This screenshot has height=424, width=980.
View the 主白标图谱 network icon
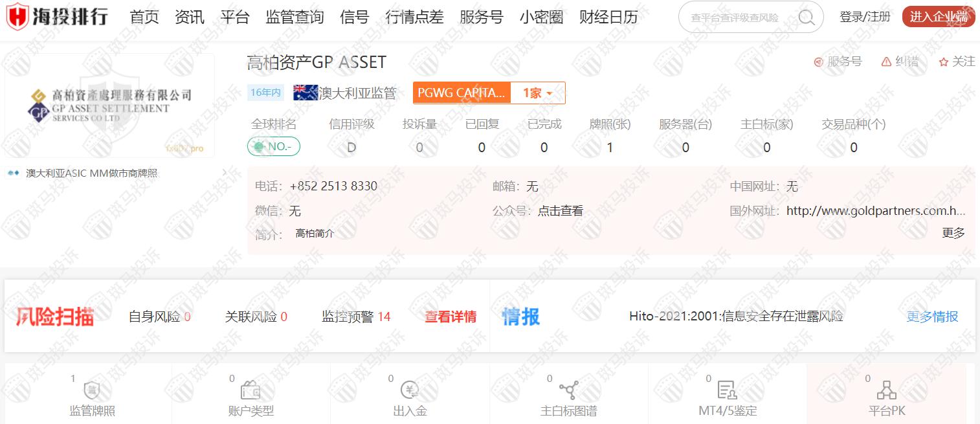click(568, 391)
